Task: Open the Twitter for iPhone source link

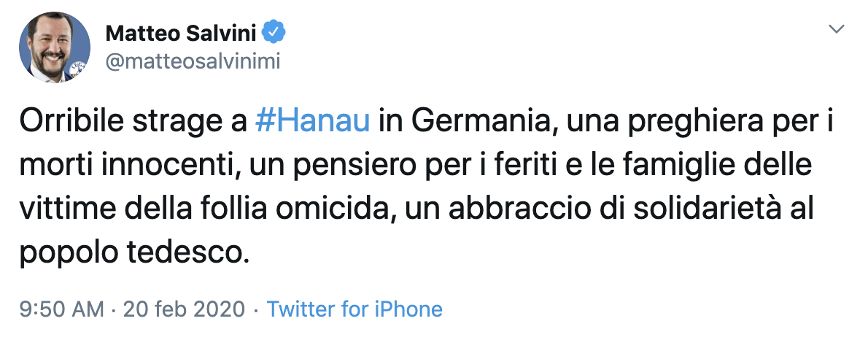Action: pyautogui.click(x=354, y=309)
